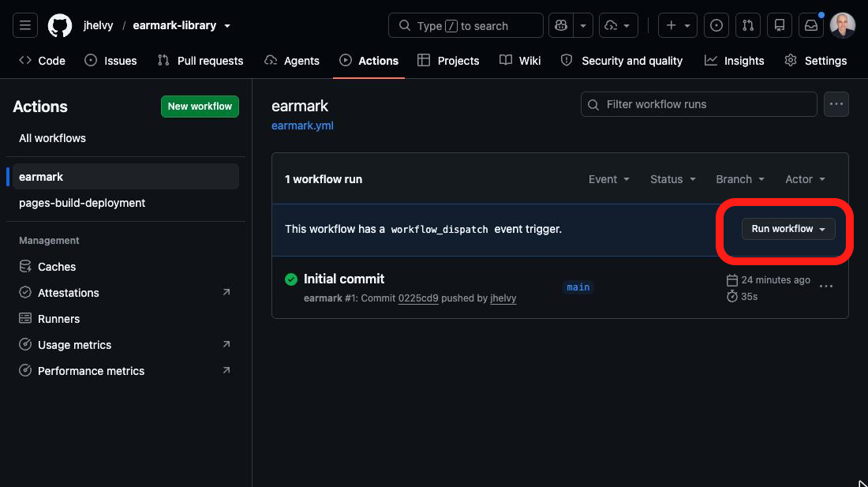The image size is (868, 487).
Task: Switch to the Agents tab
Action: tap(292, 60)
